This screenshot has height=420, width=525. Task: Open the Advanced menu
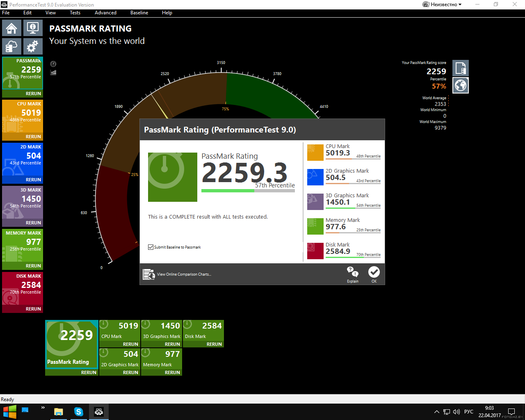105,13
